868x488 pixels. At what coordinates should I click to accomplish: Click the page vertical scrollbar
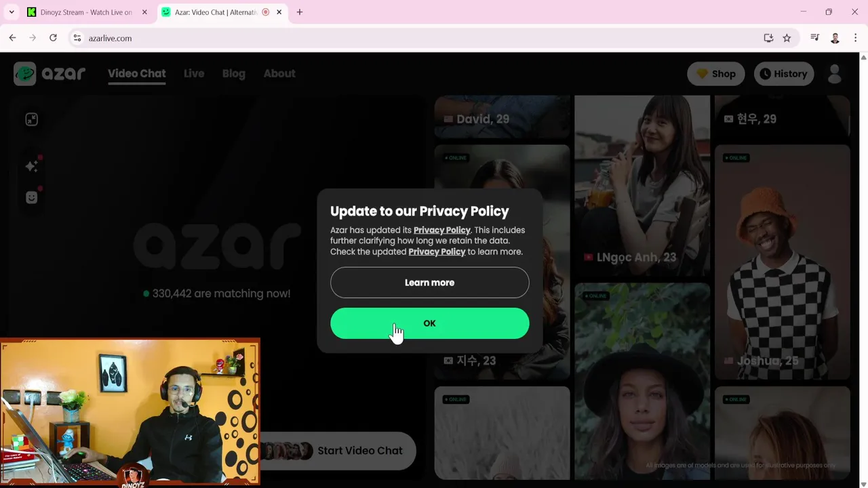(863, 270)
